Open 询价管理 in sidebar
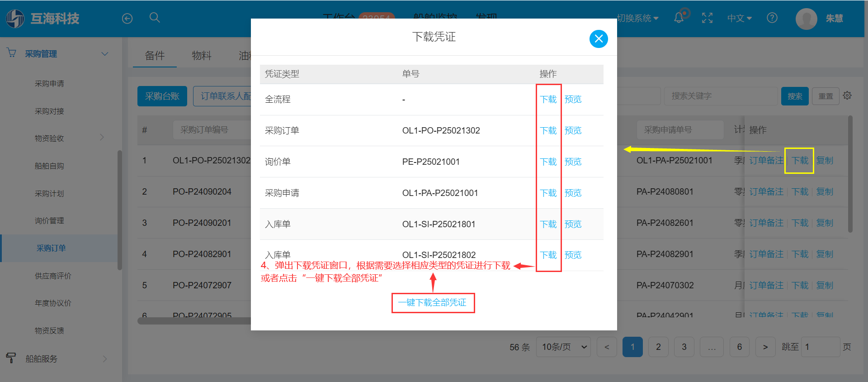Image resolution: width=868 pixels, height=382 pixels. 49,221
